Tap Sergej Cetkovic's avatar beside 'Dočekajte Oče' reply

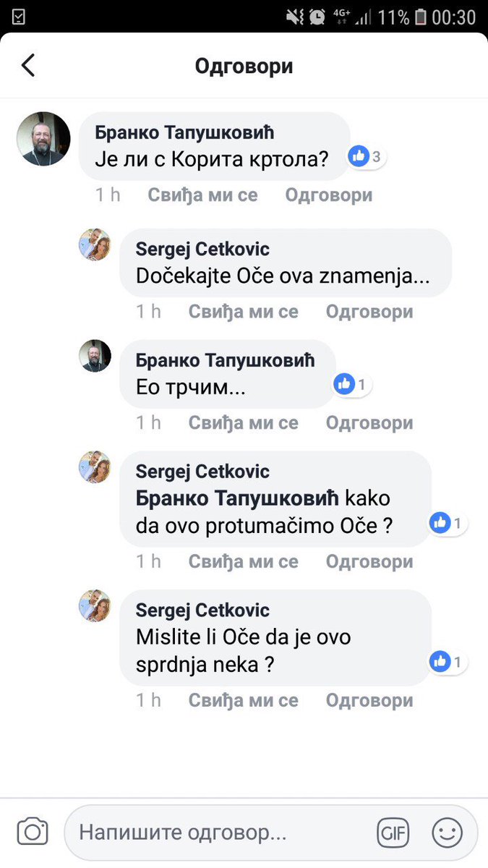[95, 245]
